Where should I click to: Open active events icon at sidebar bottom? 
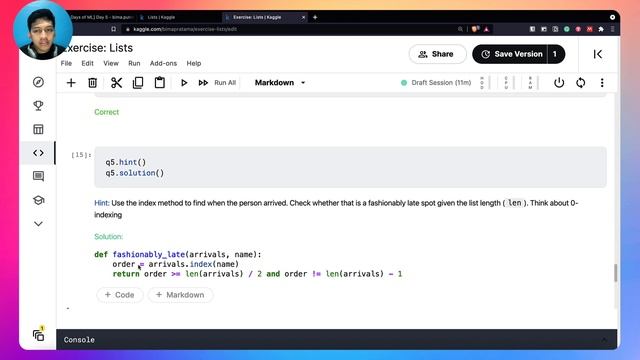(39, 335)
